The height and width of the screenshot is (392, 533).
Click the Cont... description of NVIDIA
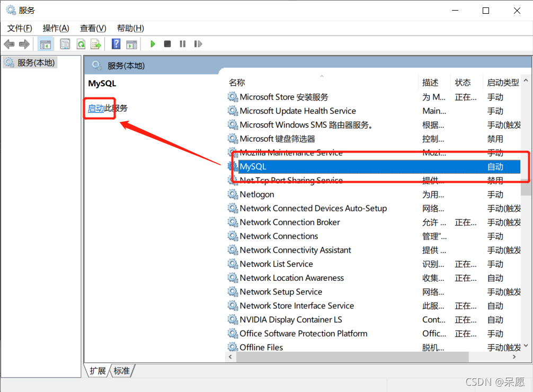coord(434,320)
